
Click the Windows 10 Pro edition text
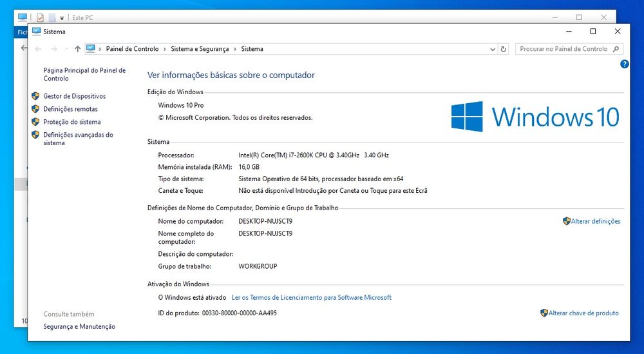coord(181,105)
